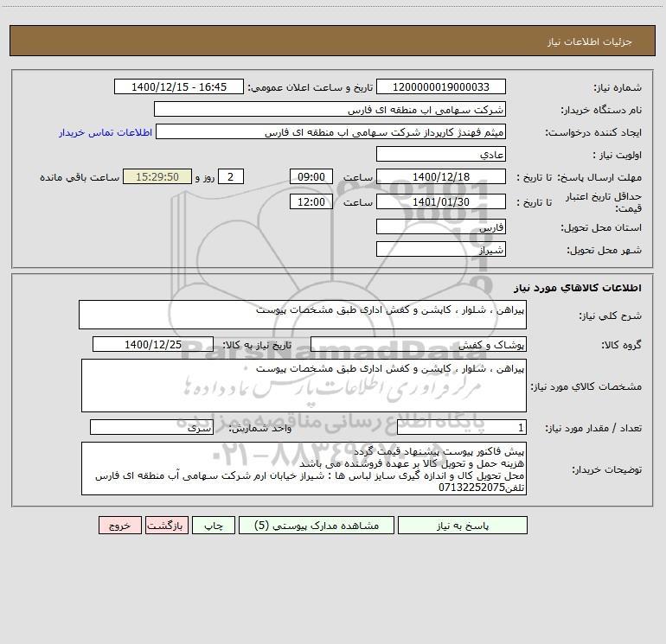This screenshot has width=666, height=644.
Task: Click quantity field showing 1
Action: 462,428
